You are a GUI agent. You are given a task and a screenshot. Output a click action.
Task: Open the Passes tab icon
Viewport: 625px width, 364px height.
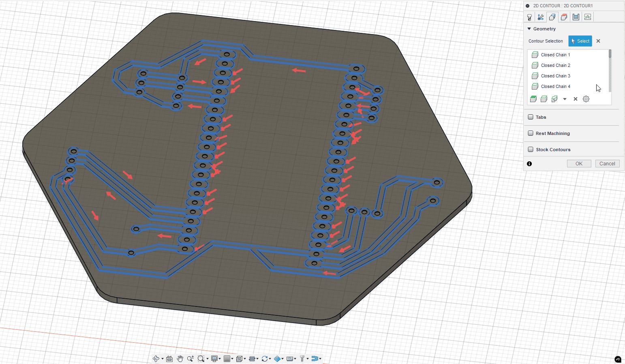(x=576, y=17)
